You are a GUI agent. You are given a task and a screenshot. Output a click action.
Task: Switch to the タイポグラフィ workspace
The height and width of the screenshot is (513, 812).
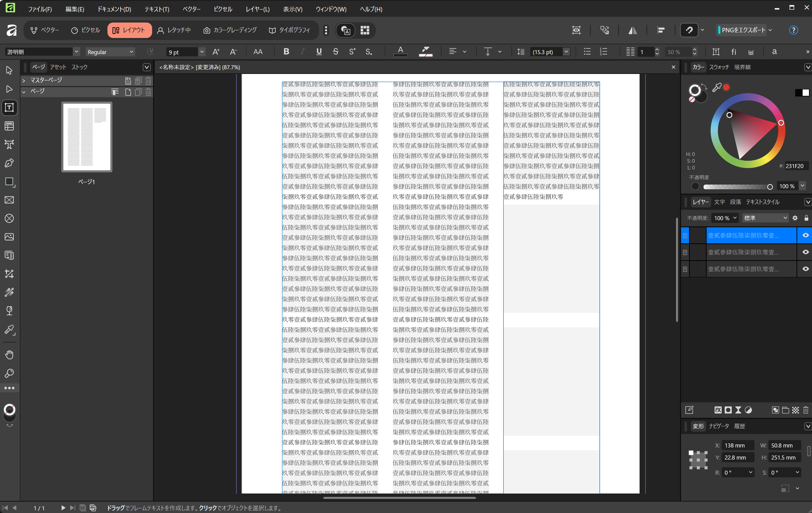pyautogui.click(x=289, y=30)
